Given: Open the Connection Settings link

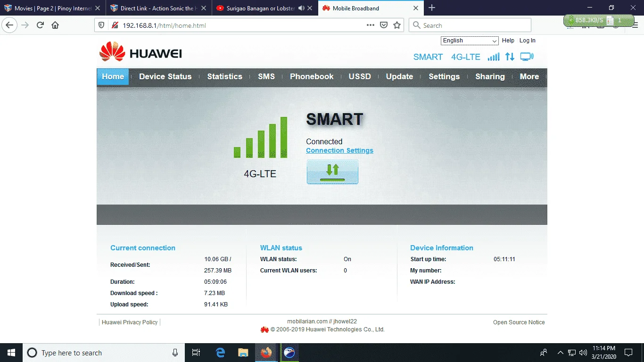Looking at the screenshot, I should click(x=339, y=150).
